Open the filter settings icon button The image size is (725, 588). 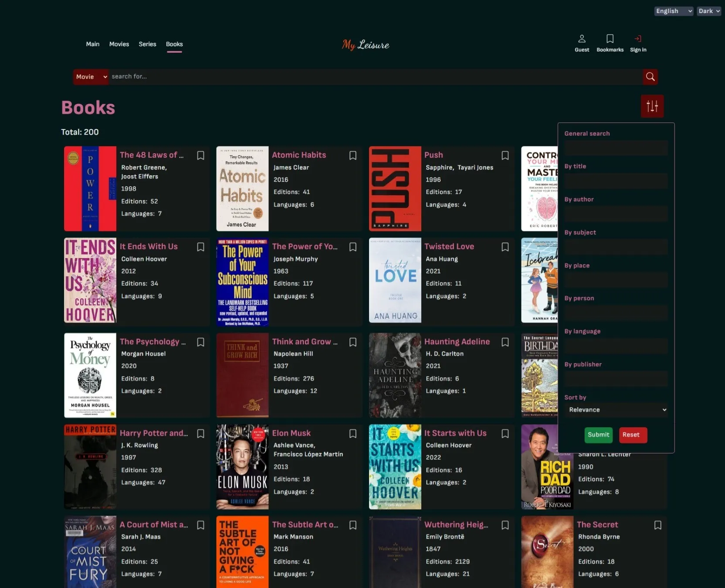652,106
